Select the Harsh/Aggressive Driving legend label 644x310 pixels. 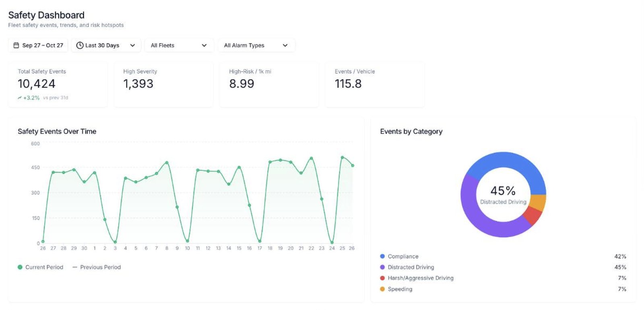(x=421, y=278)
